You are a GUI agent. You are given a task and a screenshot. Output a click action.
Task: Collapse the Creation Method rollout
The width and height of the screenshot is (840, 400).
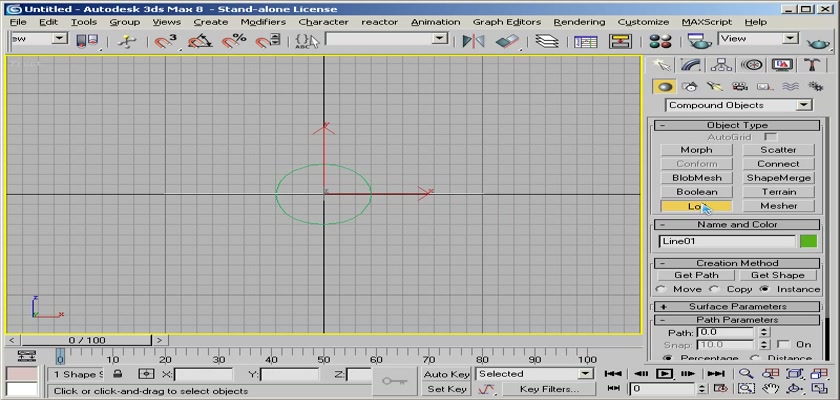[x=737, y=263]
